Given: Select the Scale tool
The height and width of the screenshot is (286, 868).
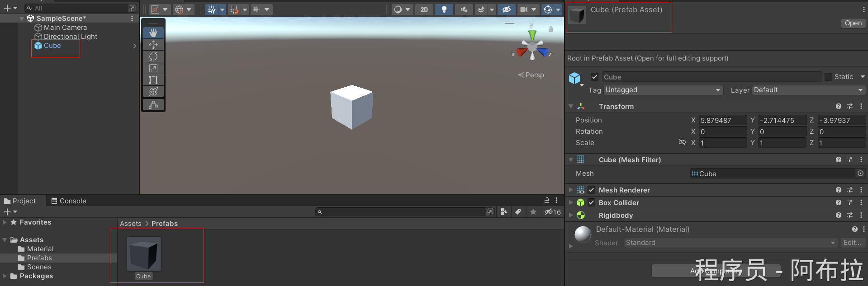Looking at the screenshot, I should point(153,68).
